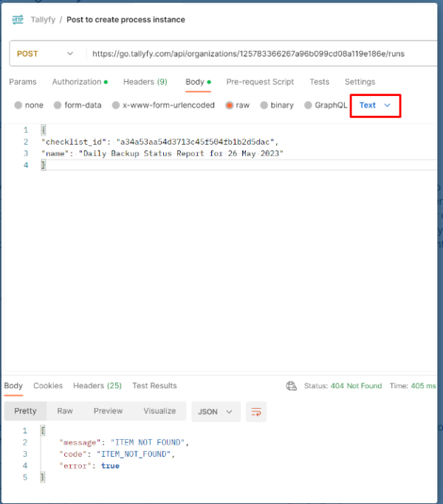
Task: Click the checklist_id line in request body
Action: coord(160,142)
